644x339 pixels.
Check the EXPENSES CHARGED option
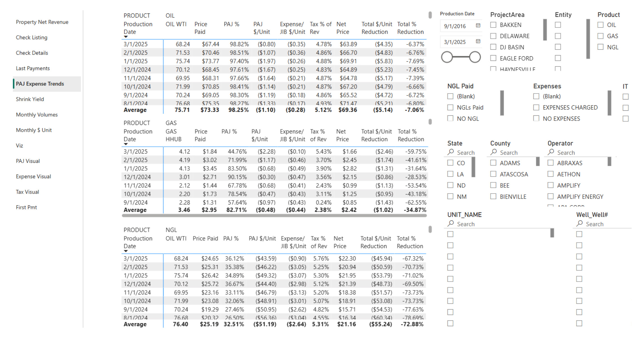click(536, 108)
